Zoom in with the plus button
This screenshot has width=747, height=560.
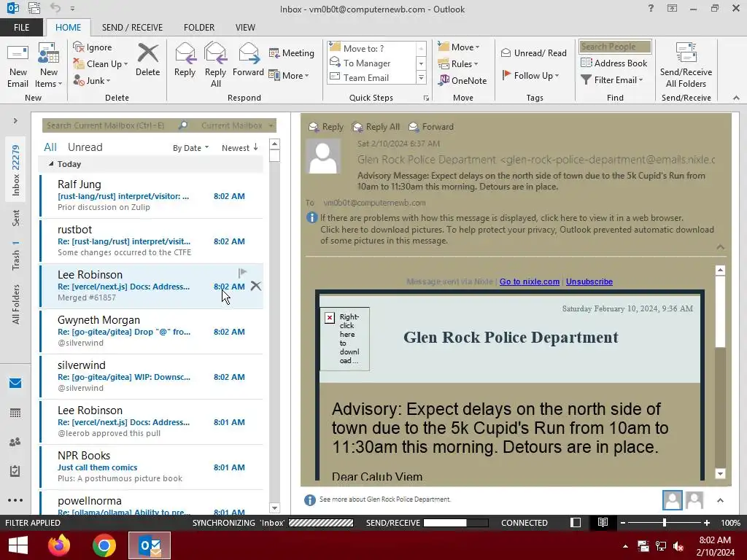click(707, 523)
